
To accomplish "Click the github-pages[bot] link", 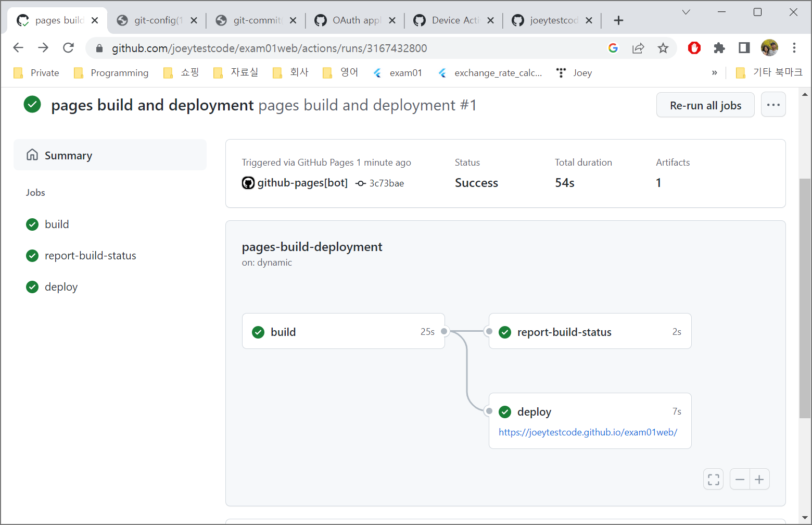I will [x=302, y=183].
